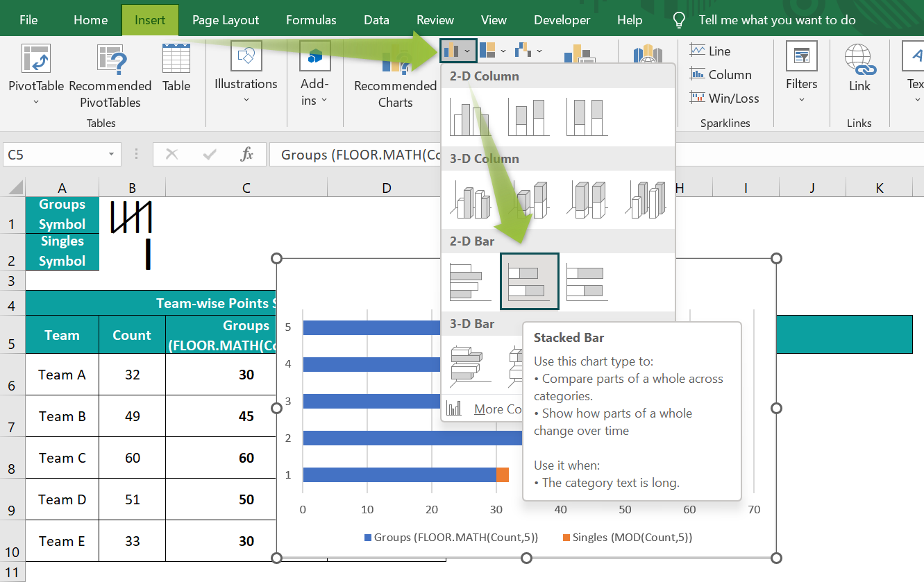
Task: Click Groups value 45 for Team B
Action: (246, 416)
